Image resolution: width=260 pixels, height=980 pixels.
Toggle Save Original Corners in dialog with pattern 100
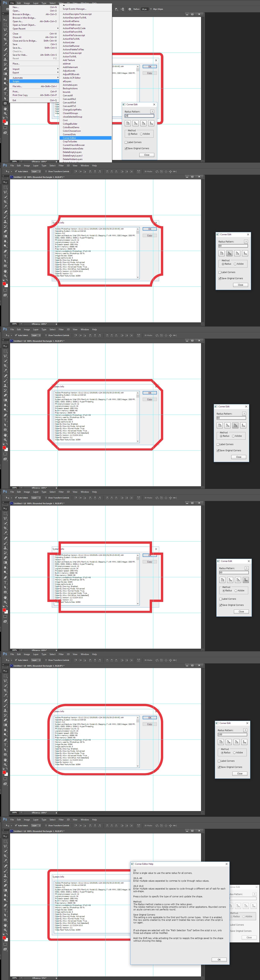point(230,767)
